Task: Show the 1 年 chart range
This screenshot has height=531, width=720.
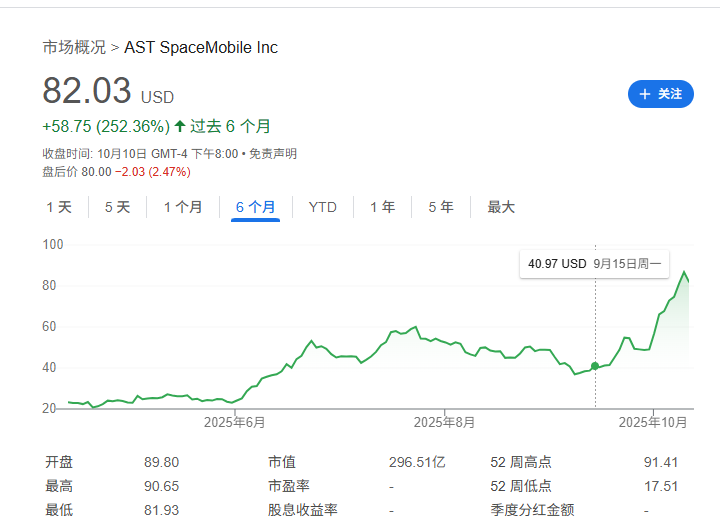Action: pyautogui.click(x=382, y=207)
